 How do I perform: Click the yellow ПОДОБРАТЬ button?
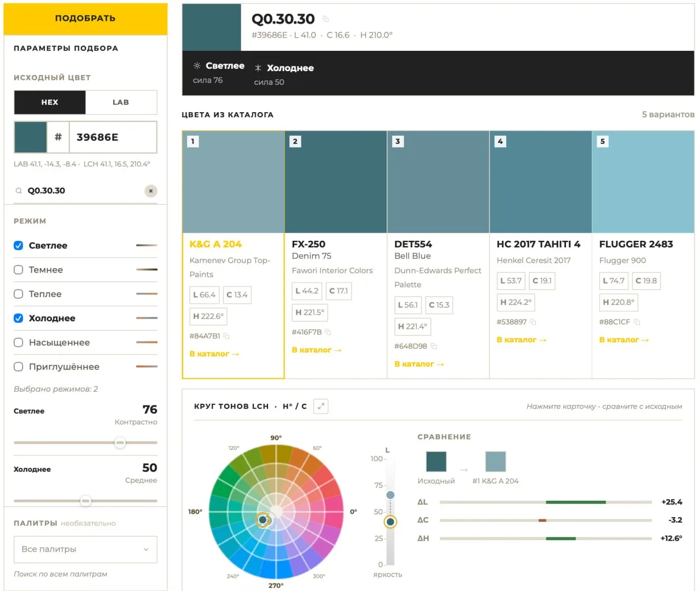[x=85, y=19]
